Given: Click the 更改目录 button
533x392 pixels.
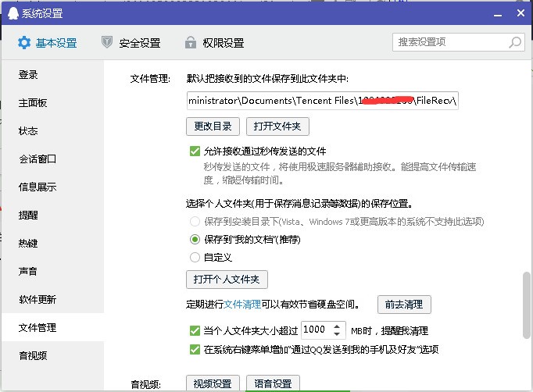Looking at the screenshot, I should pyautogui.click(x=213, y=127).
